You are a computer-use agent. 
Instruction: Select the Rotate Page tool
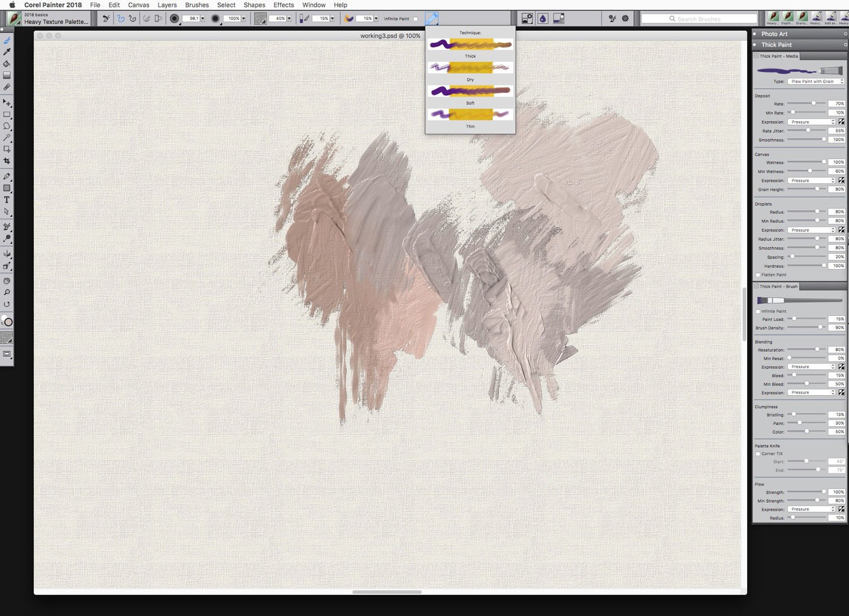(7, 304)
